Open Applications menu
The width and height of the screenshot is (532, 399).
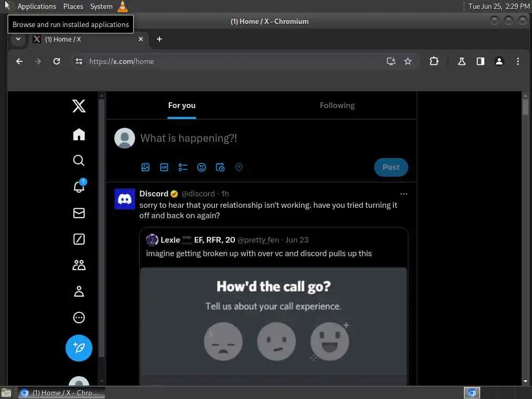point(37,6)
